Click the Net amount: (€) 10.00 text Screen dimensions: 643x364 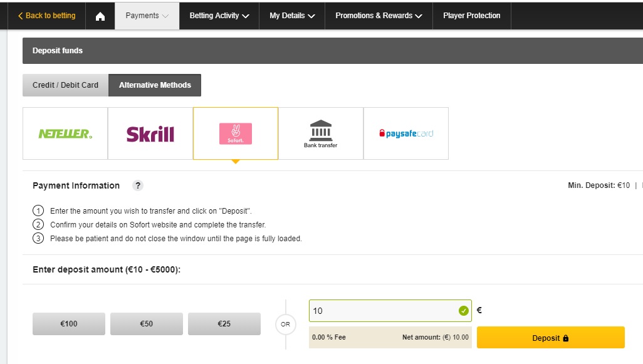[x=435, y=337]
